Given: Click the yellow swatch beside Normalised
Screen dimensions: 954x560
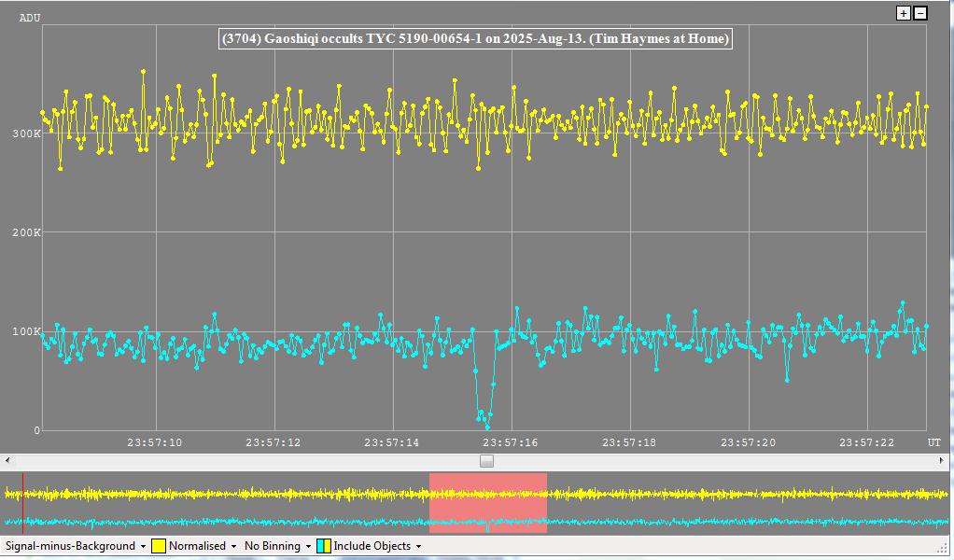Looking at the screenshot, I should tap(159, 546).
